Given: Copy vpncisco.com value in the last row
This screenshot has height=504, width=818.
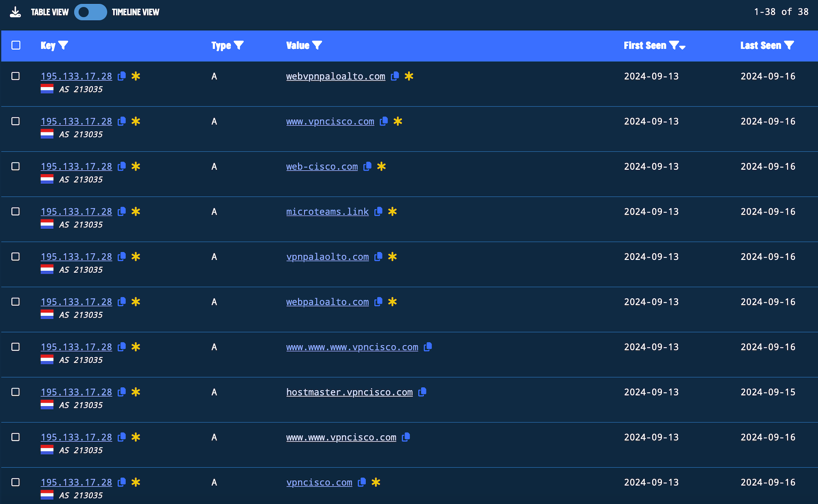Looking at the screenshot, I should (x=362, y=482).
